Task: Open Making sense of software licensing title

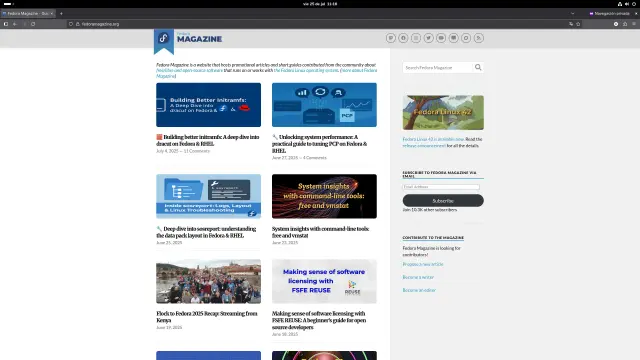Action: click(319, 320)
